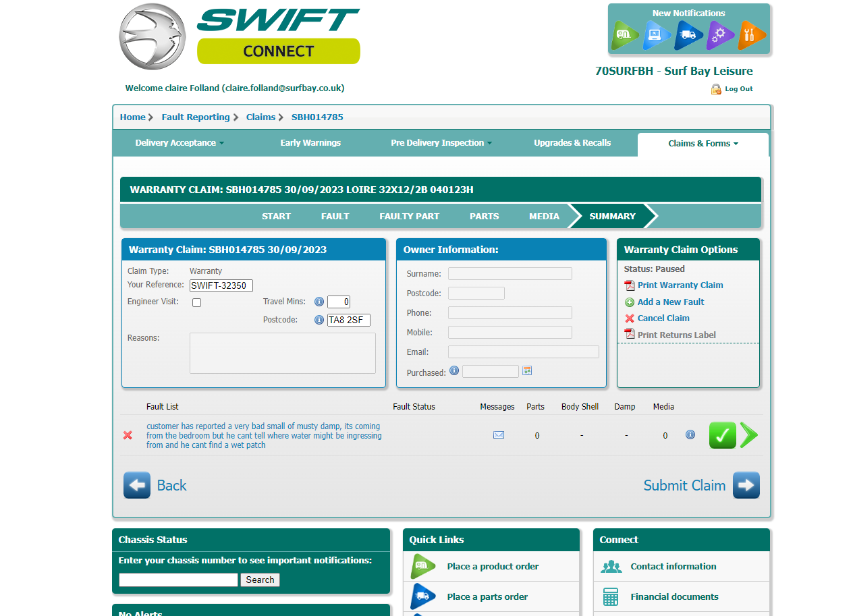Open the fault messages envelope icon
Screen dimensions: 853x616
click(x=499, y=435)
